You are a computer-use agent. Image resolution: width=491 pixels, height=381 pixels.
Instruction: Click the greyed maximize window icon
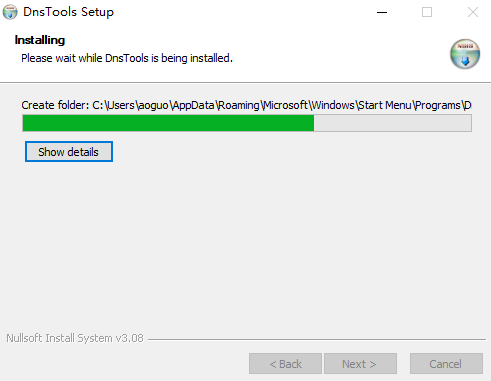point(427,12)
